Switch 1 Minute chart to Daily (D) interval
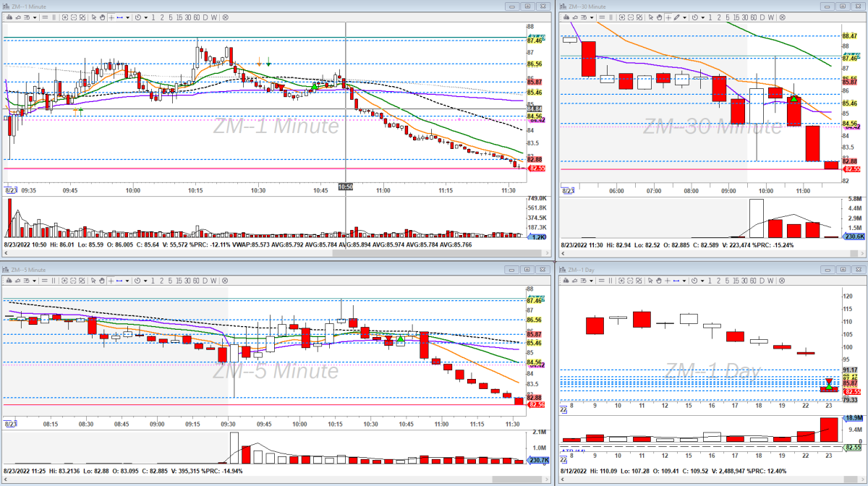This screenshot has width=868, height=486. coord(205,17)
